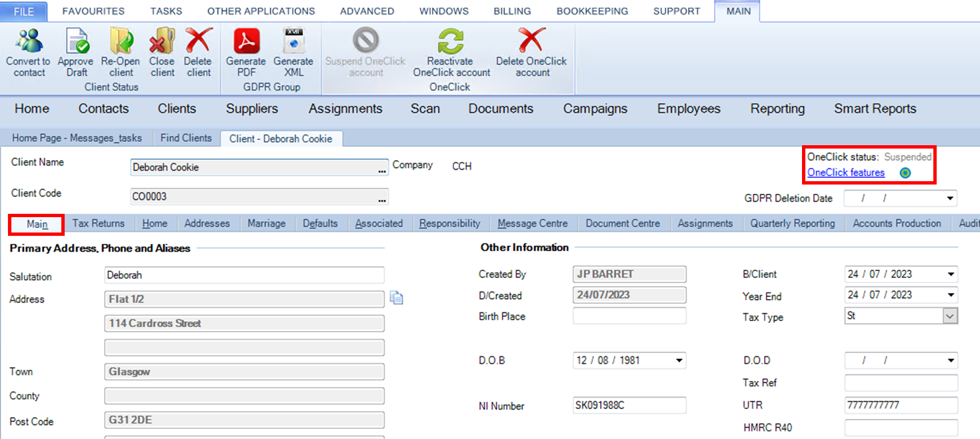Open the Responsibility client tab

click(x=450, y=224)
